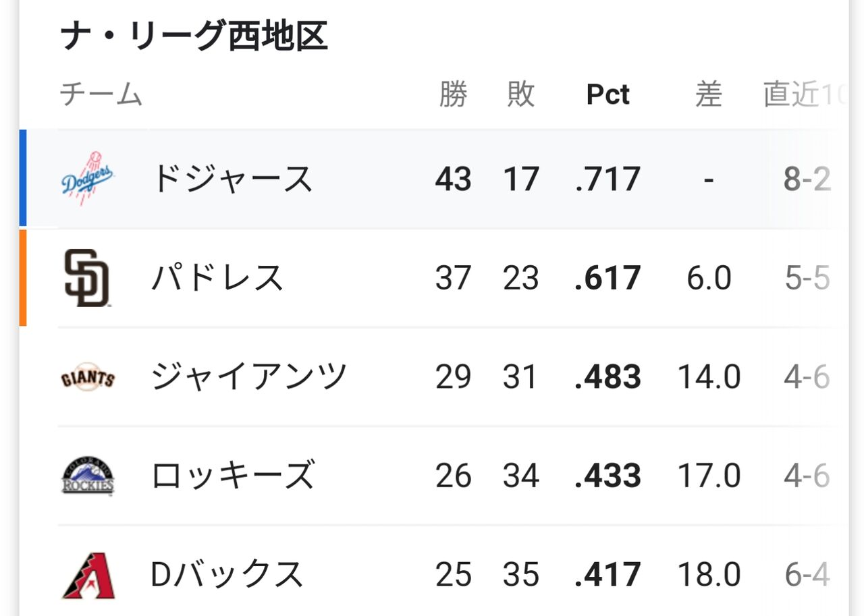Click the Giants team logo
Viewport: 864px width, 616px height.
click(x=88, y=378)
